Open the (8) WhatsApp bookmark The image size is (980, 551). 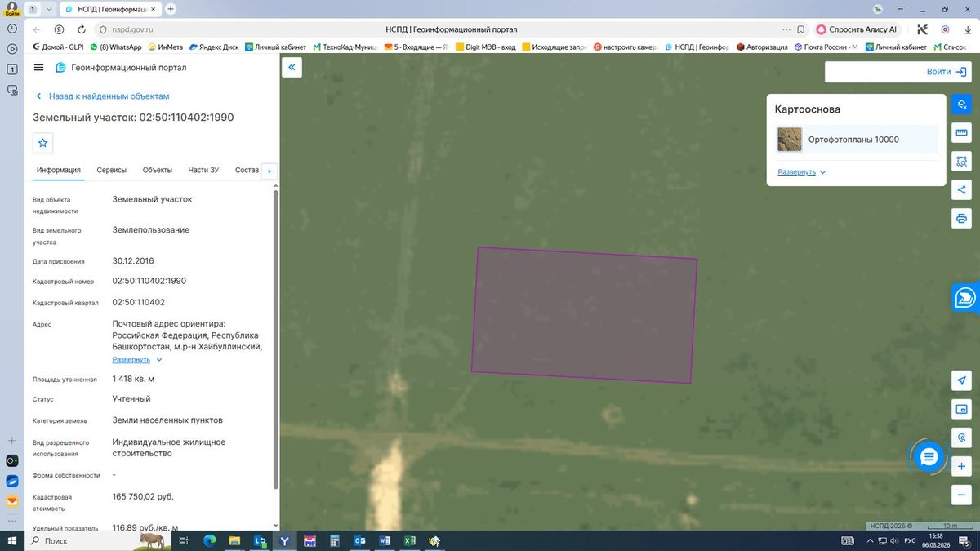pos(115,47)
